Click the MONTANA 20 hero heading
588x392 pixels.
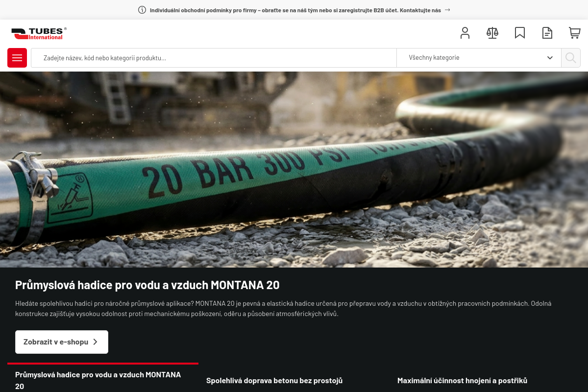click(x=147, y=285)
